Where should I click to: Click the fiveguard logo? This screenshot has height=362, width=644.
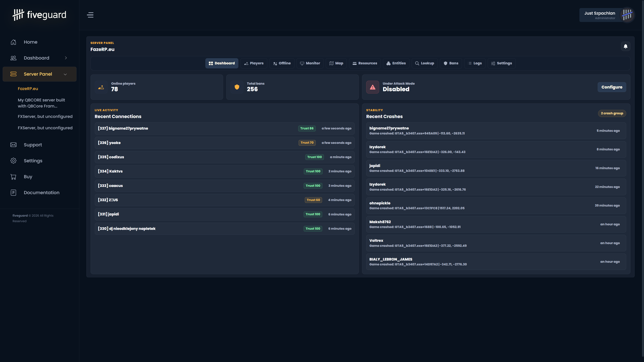(39, 15)
